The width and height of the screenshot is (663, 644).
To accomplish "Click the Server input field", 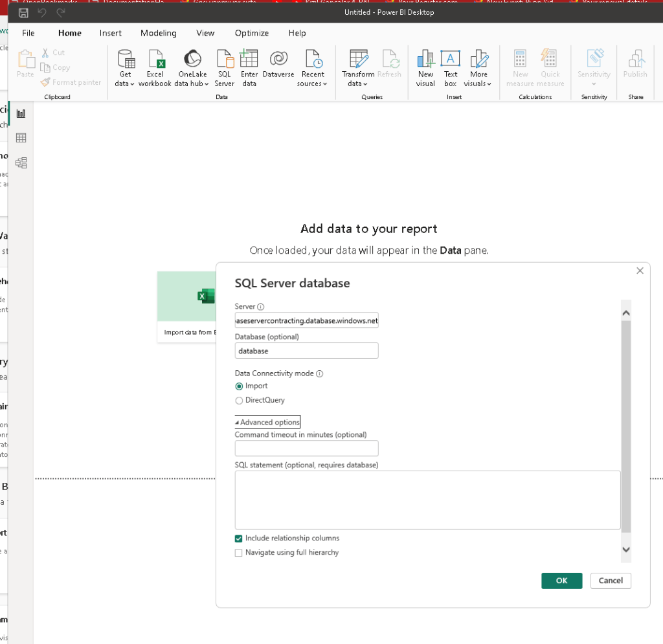I will tap(306, 320).
